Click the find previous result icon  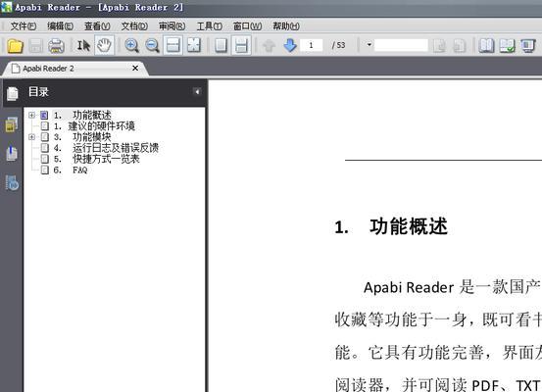439,46
